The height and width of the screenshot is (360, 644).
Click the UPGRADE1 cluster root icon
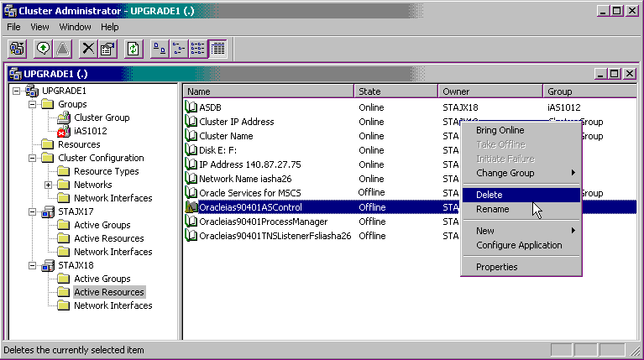[x=32, y=91]
